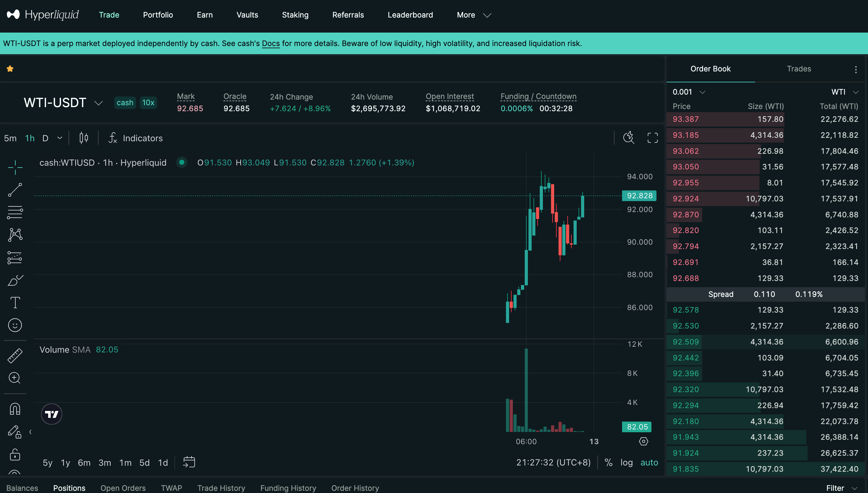Open the Open Orders tab
868x493 pixels.
click(123, 488)
